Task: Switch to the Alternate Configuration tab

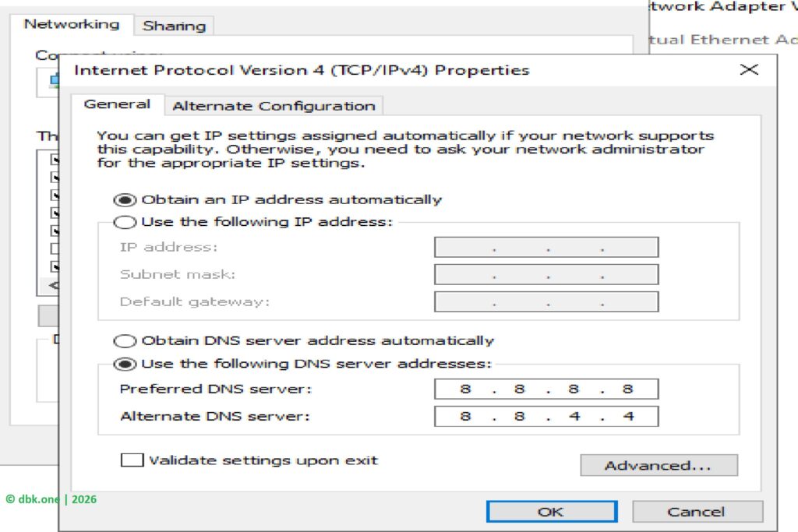Action: [x=274, y=106]
